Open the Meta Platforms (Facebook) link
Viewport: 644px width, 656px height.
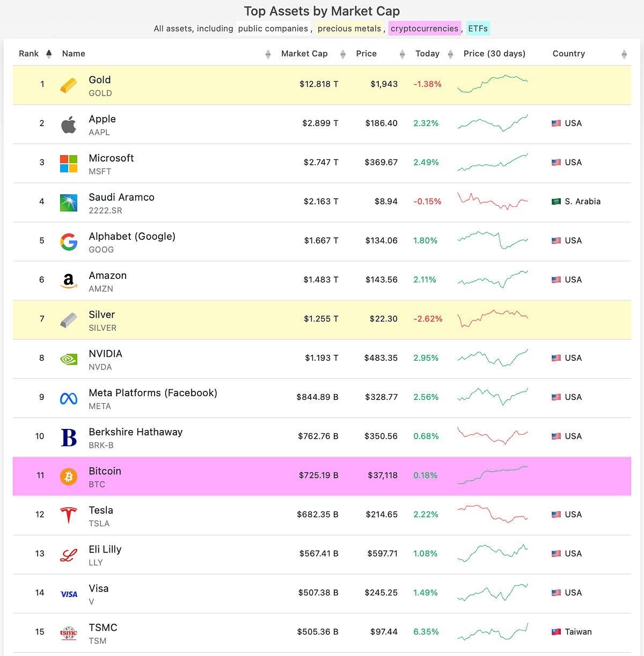coord(153,393)
